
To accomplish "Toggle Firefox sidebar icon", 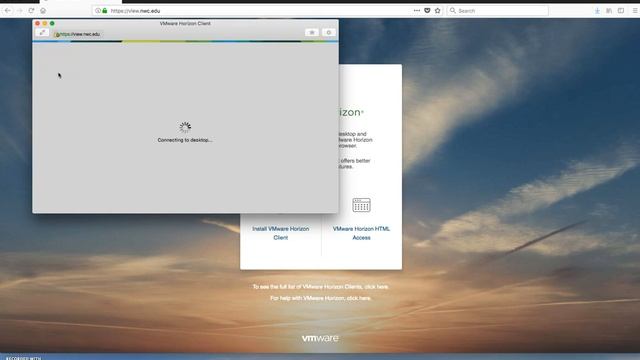I will (621, 11).
